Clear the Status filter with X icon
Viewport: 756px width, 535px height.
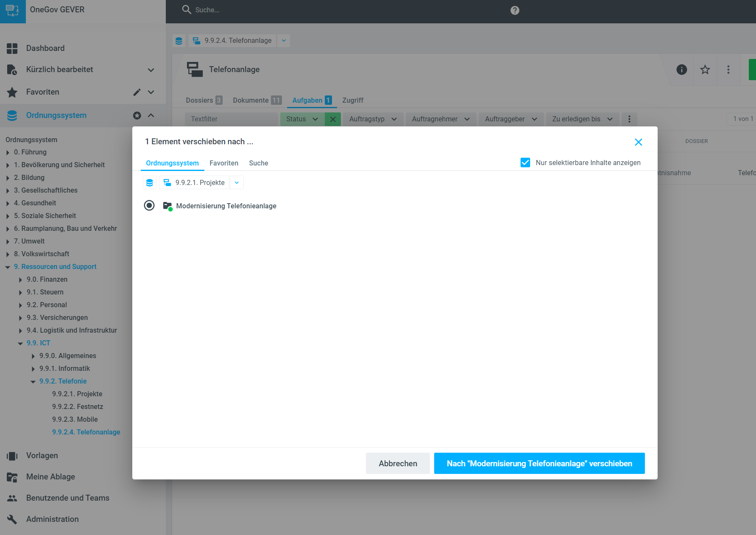tap(333, 119)
